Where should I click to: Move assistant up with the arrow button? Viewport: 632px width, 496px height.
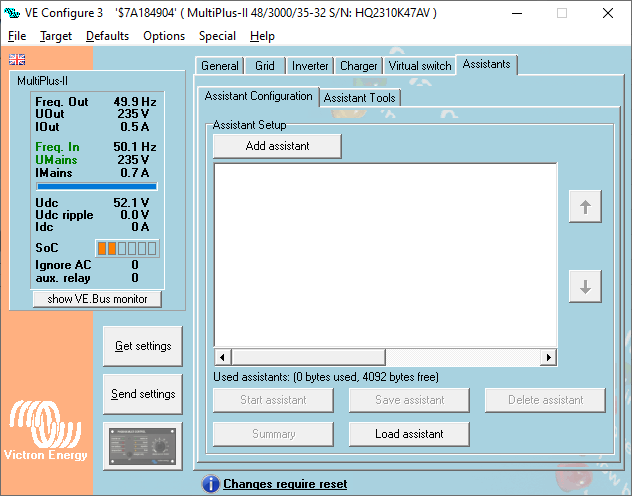point(585,207)
